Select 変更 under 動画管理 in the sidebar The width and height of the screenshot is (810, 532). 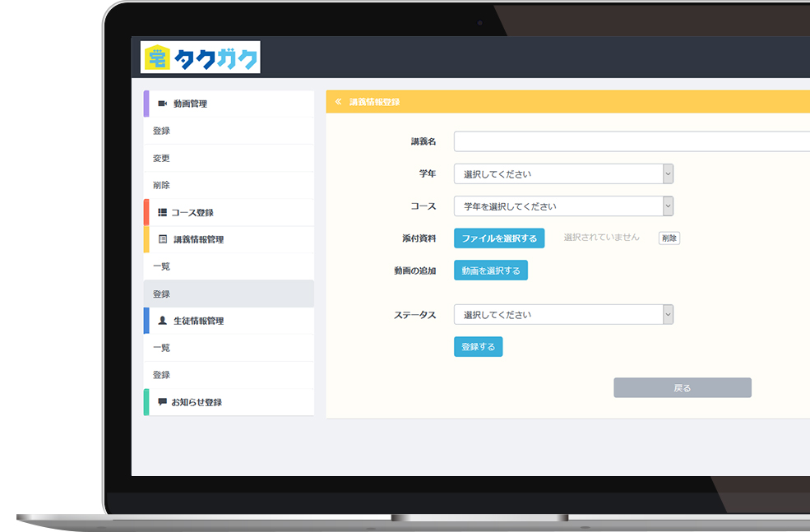pyautogui.click(x=162, y=158)
